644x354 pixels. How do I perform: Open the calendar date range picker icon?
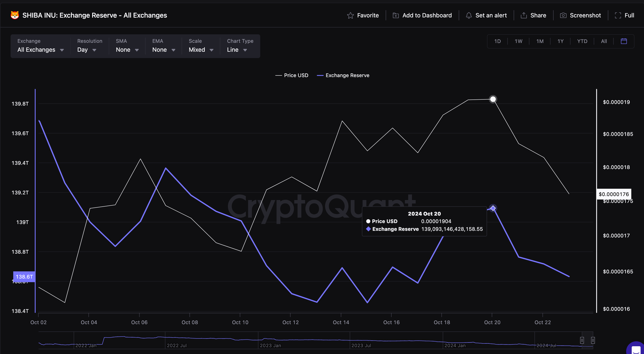624,41
